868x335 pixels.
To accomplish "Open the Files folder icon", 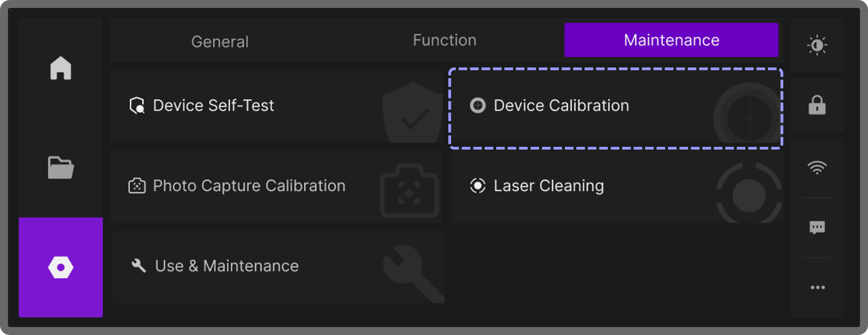I will point(61,167).
